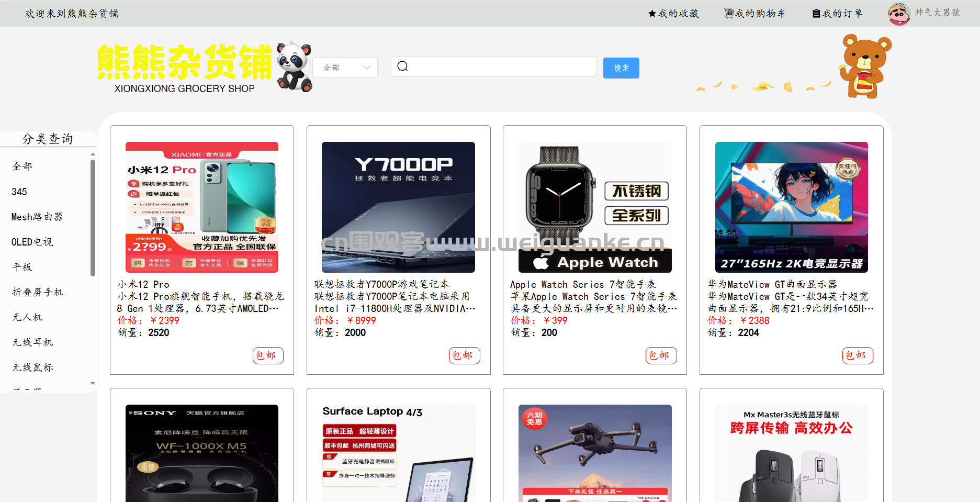Click username 帅气大男孩

pos(938,13)
